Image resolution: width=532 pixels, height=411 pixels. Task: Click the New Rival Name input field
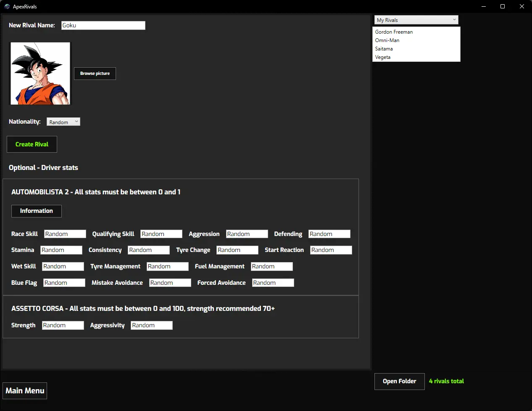[103, 25]
